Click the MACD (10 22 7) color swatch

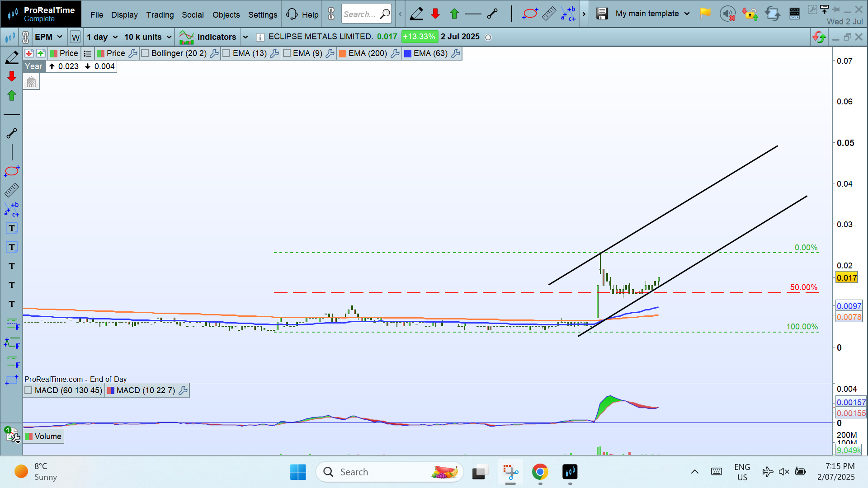click(x=110, y=390)
